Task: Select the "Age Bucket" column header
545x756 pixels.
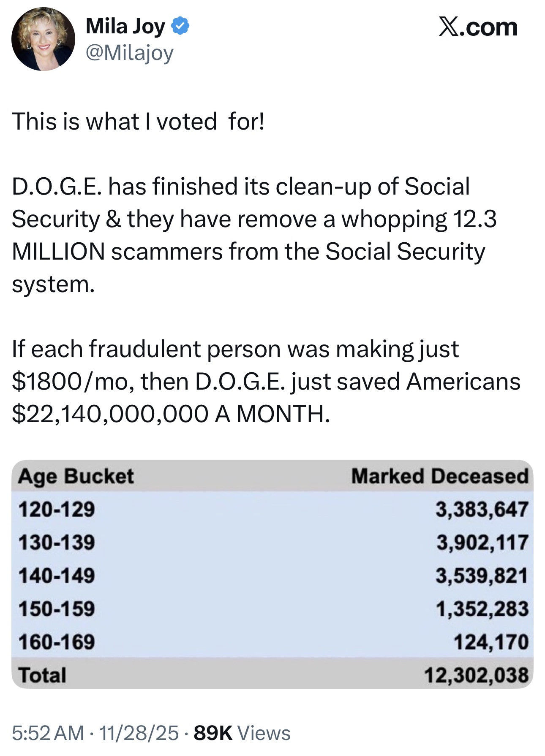Action: click(x=76, y=476)
